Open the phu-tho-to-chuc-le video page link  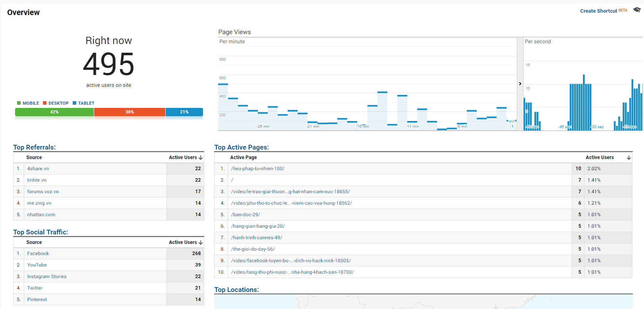pyautogui.click(x=292, y=203)
